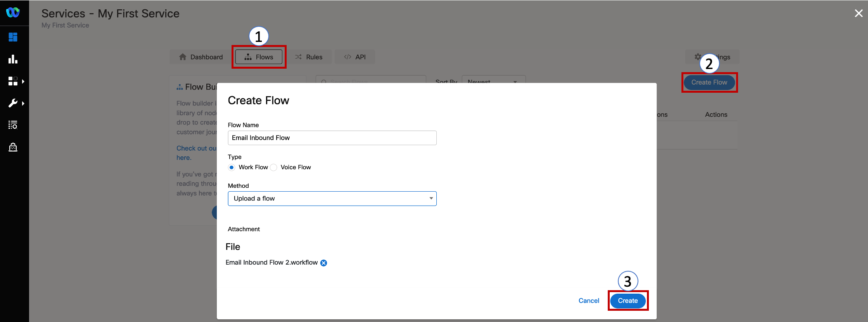Expand the apps menu arrow in sidebar
868x322 pixels.
pos(23,81)
